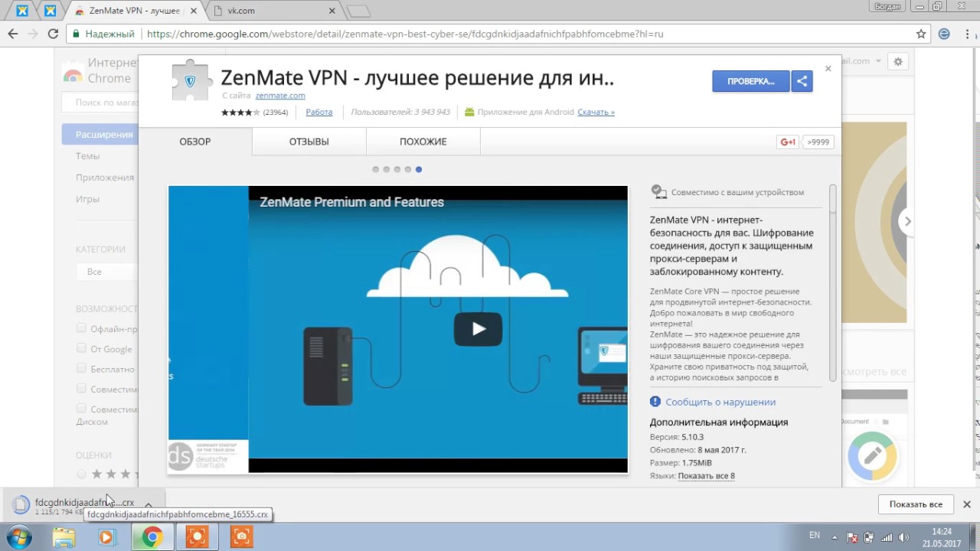Reload the page with refresh icon
This screenshot has width=980, height=551.
coord(53,34)
